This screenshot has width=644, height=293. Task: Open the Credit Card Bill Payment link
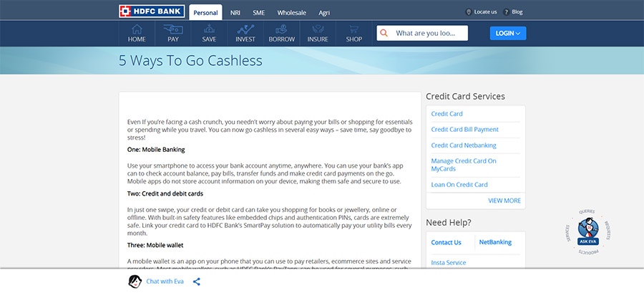[465, 130]
